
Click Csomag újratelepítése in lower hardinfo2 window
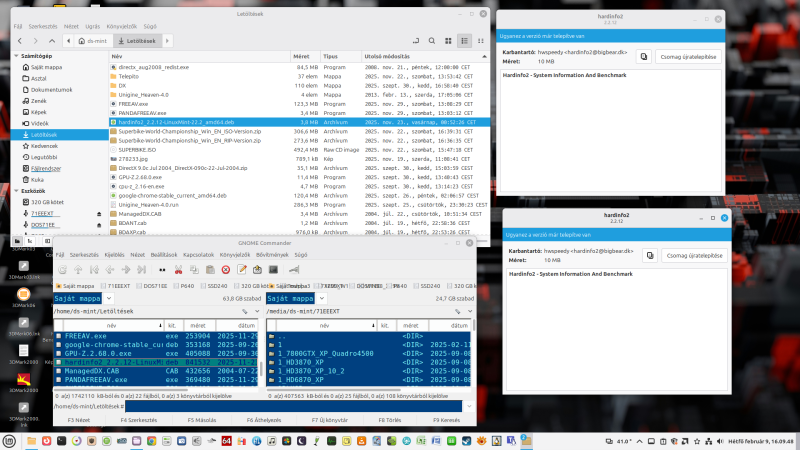[694, 255]
